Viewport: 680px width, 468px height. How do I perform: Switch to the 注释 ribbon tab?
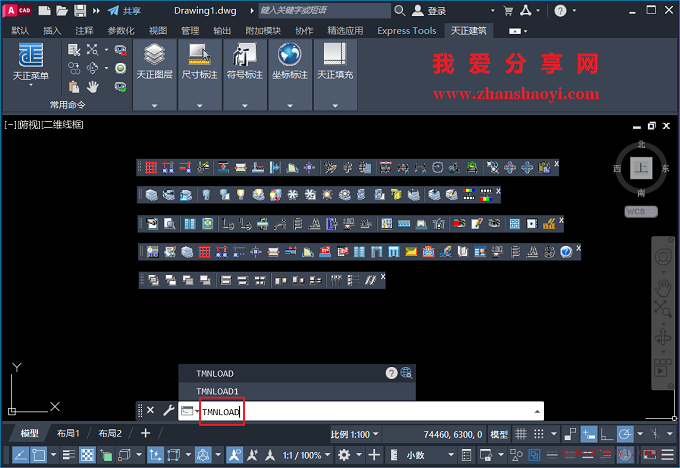tap(84, 30)
